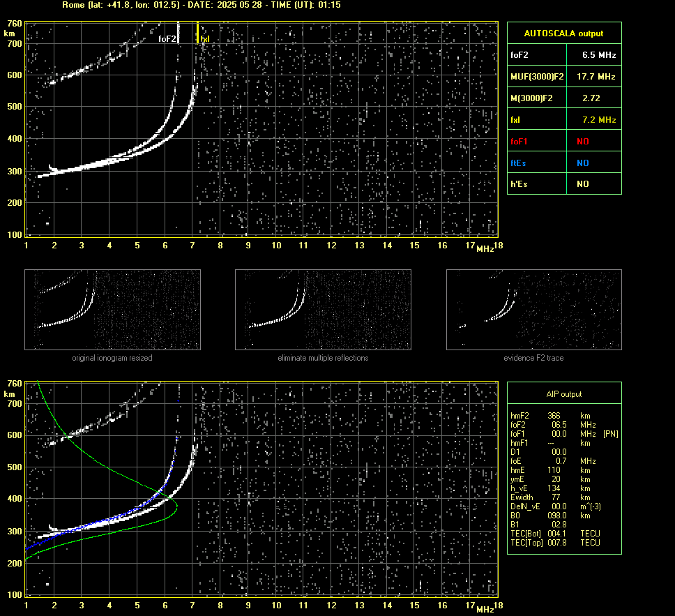This screenshot has height=616, width=675.
Task: Click the red 'foF1' label
Action: tap(519, 142)
